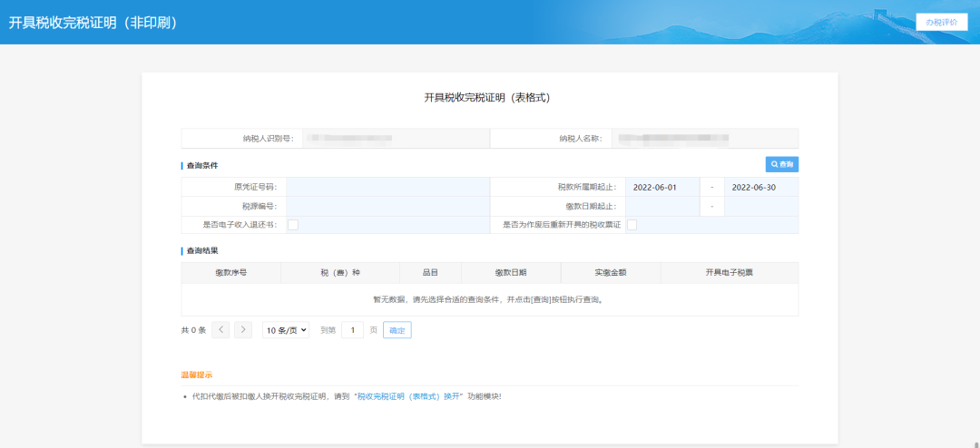
Task: Click the 纳税人名称 value field
Action: pyautogui.click(x=704, y=138)
